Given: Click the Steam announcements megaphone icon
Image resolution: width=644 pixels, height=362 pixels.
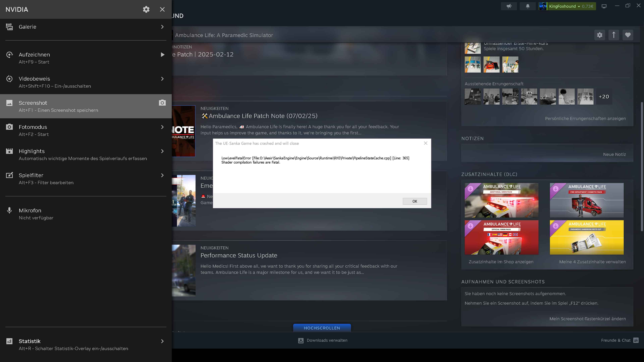Looking at the screenshot, I should 509,6.
